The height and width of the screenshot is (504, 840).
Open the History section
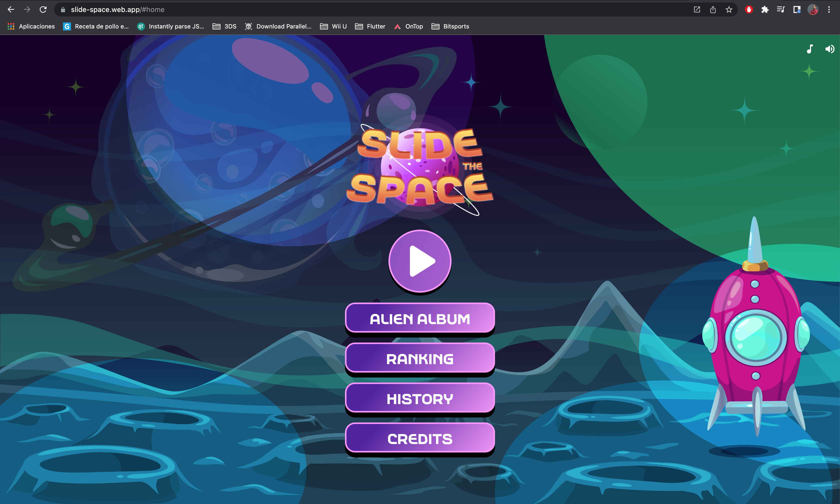point(420,398)
